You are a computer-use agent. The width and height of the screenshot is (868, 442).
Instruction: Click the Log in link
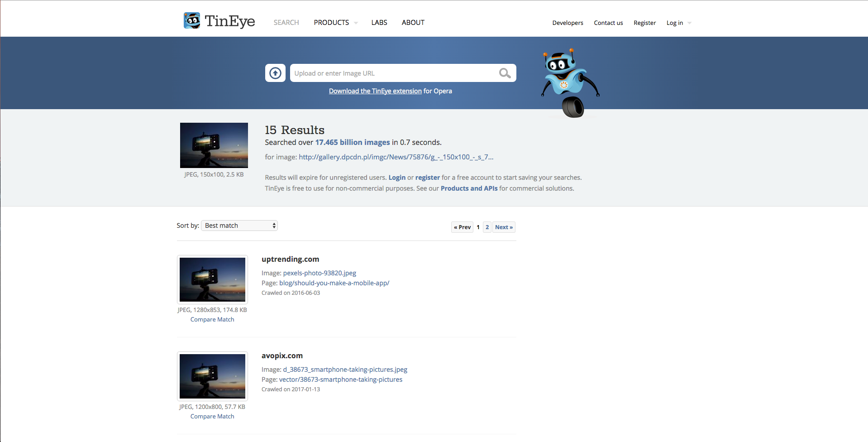pos(675,23)
